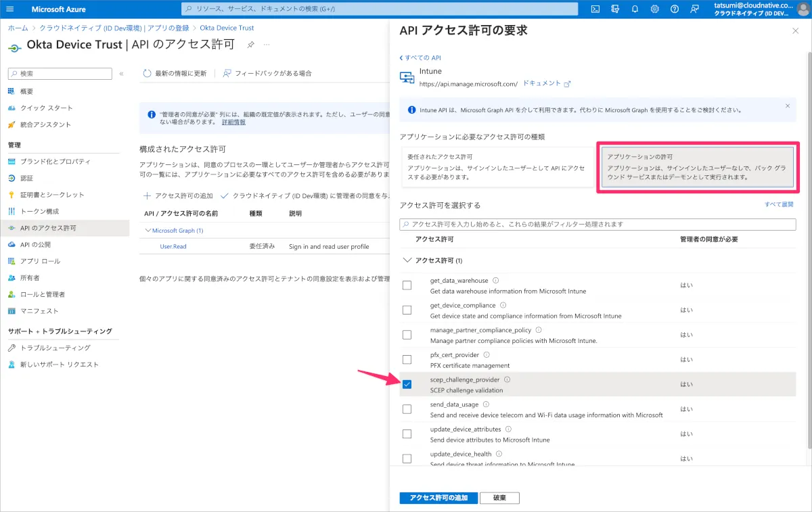
Task: Click フィードバックがある場合 toolbar button
Action: pyautogui.click(x=267, y=73)
